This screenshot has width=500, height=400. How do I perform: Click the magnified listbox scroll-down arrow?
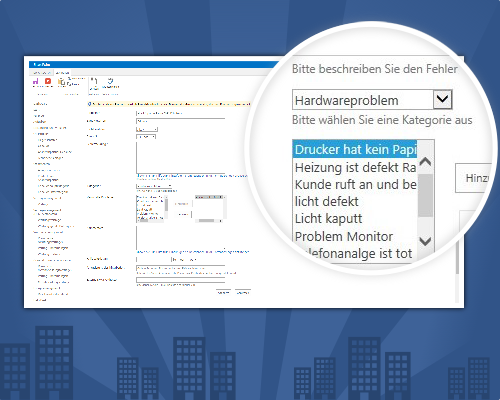click(x=425, y=241)
